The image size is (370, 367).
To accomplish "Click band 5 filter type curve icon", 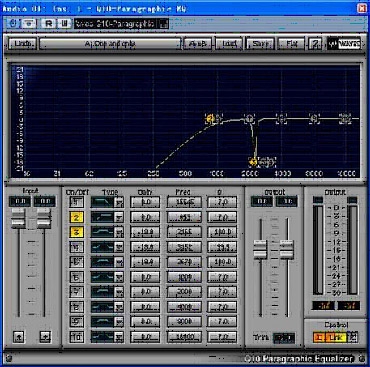I will pos(103,262).
